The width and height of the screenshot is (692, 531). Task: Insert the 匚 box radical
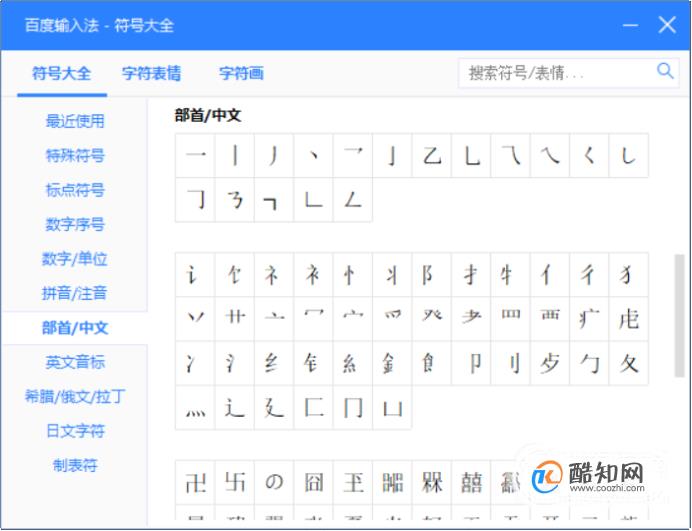pyautogui.click(x=313, y=407)
